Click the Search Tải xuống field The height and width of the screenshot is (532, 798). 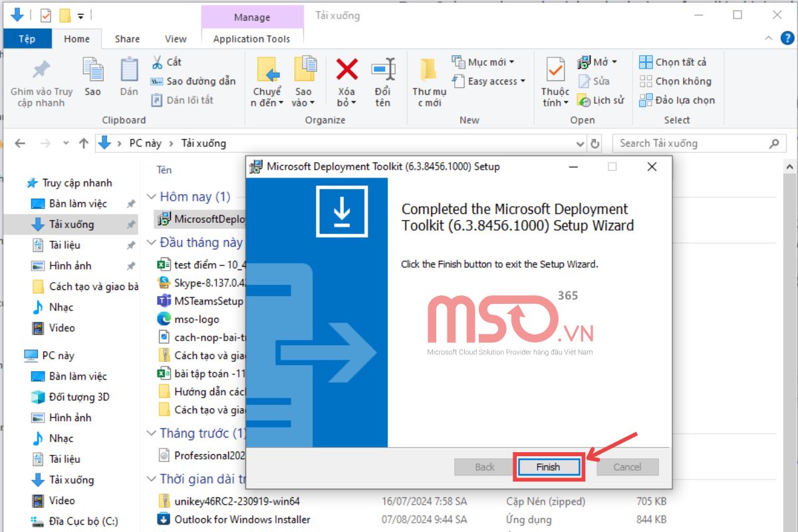tap(700, 143)
